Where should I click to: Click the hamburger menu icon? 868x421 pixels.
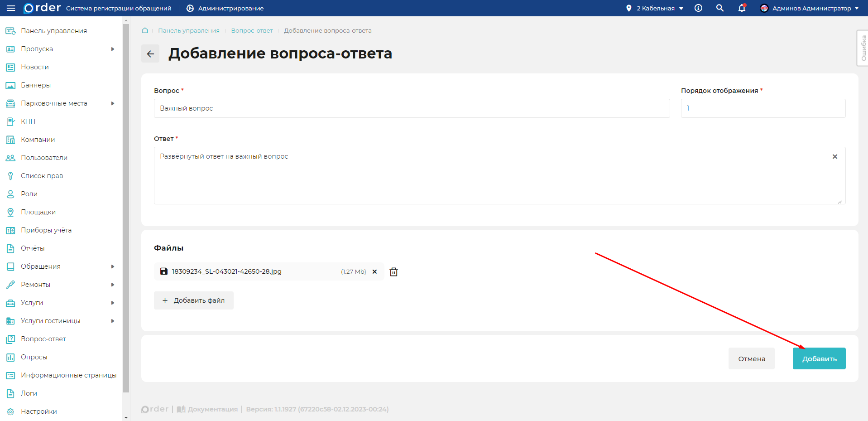pos(11,8)
